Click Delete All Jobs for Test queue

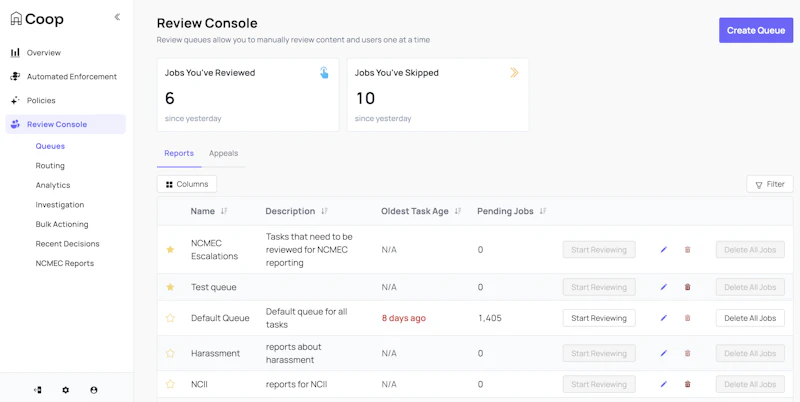tap(750, 287)
